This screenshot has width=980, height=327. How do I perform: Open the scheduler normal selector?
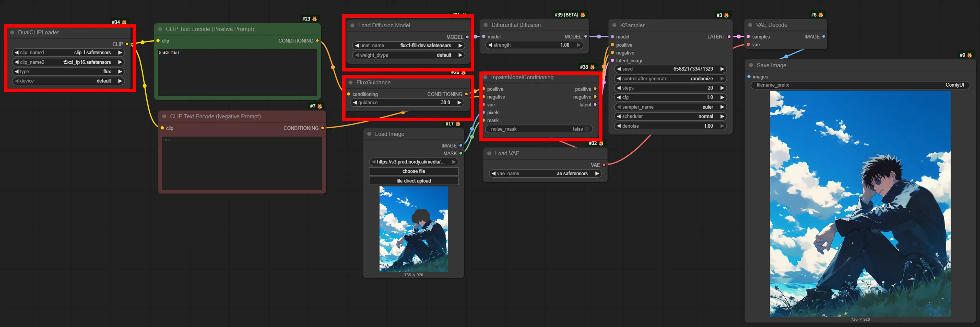(670, 117)
